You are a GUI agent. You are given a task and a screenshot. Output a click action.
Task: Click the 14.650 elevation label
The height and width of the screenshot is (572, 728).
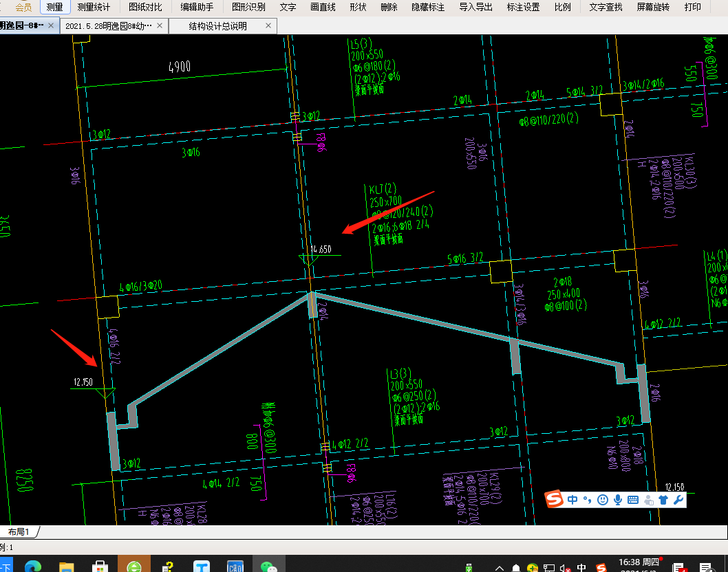coord(321,249)
